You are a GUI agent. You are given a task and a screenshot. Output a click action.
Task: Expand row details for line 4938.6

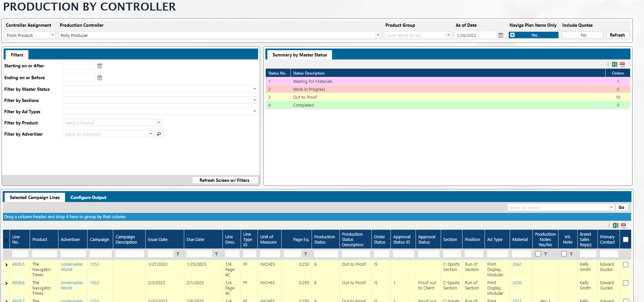(x=6, y=283)
